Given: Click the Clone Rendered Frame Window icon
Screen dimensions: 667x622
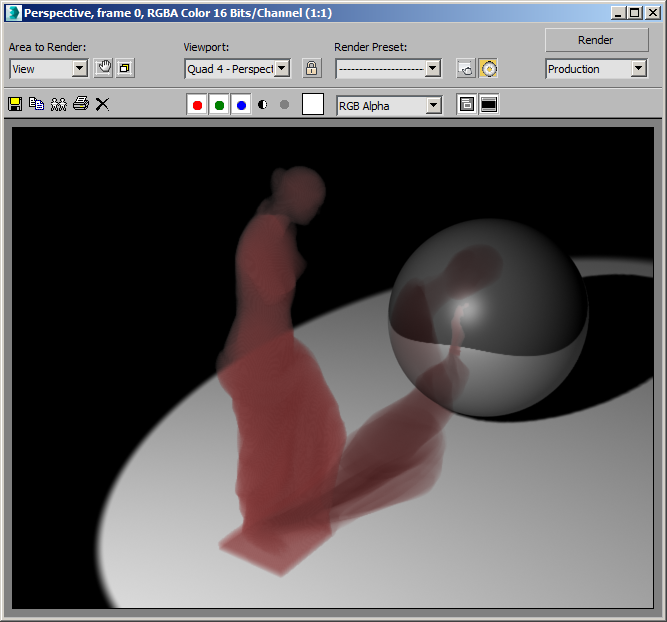Looking at the screenshot, I should tap(59, 104).
